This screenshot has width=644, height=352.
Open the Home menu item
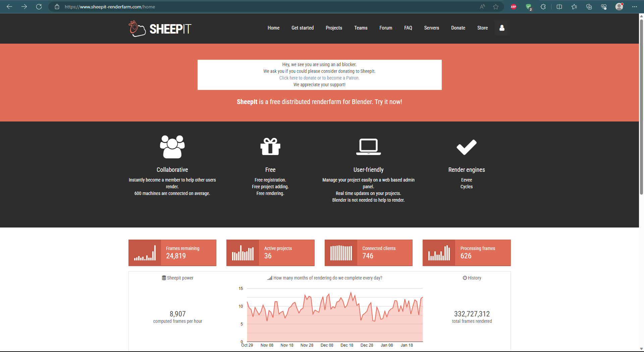[273, 28]
